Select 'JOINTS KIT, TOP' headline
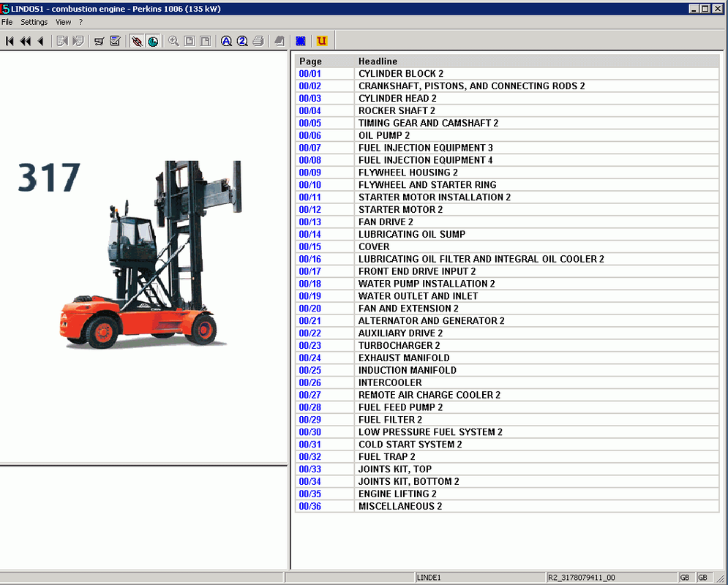This screenshot has height=585, width=728. (x=394, y=469)
